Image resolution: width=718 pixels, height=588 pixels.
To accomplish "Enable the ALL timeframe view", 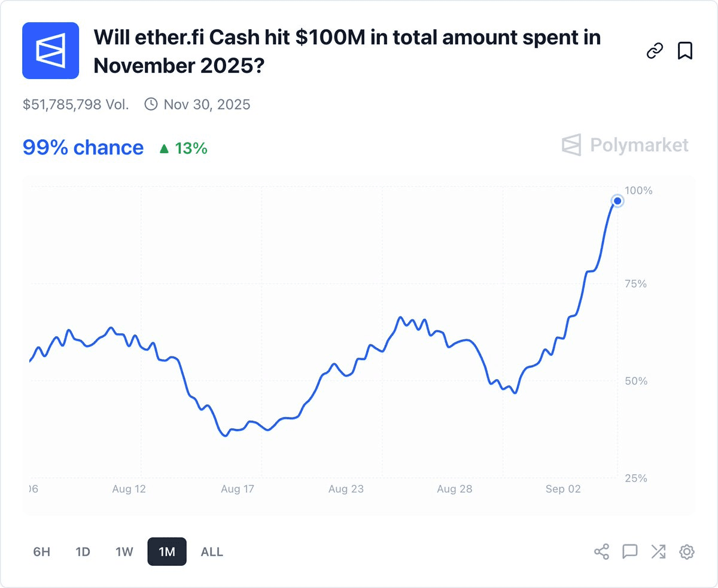I will [x=212, y=552].
